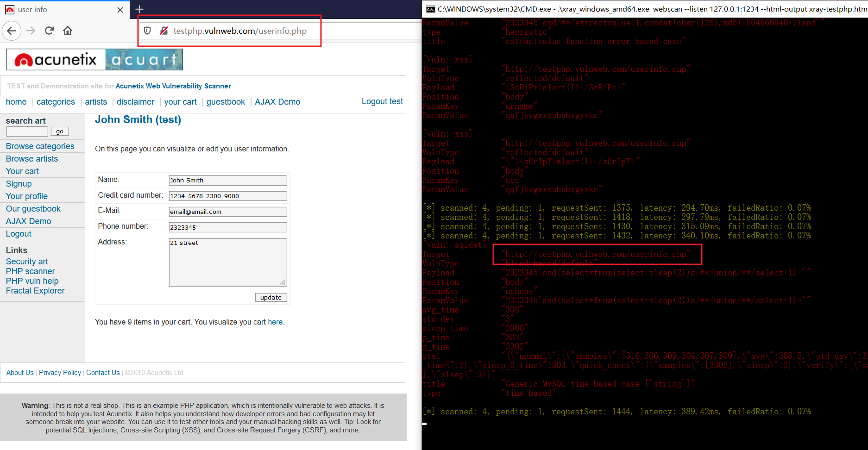Open 'AJAX Demo' sidebar link
The image size is (868, 450).
point(28,221)
